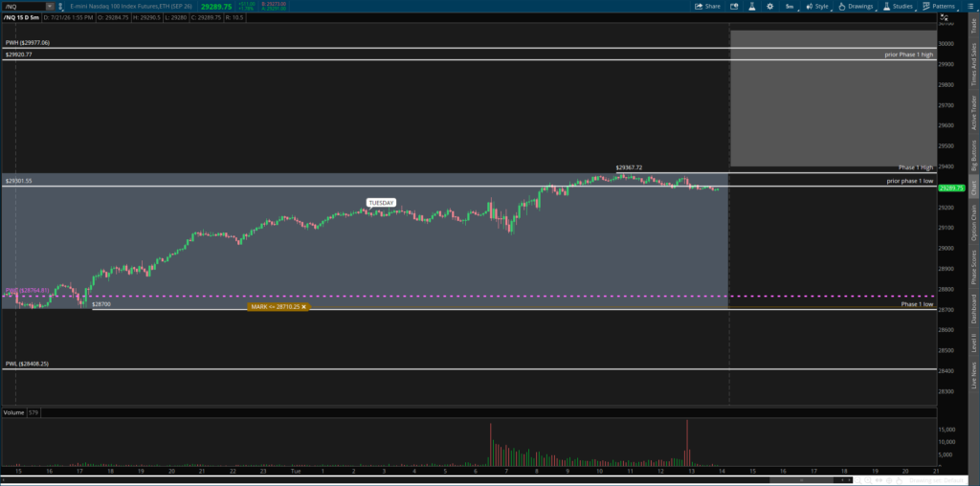Click the pointer hand drawing icon at bottom

(899, 480)
